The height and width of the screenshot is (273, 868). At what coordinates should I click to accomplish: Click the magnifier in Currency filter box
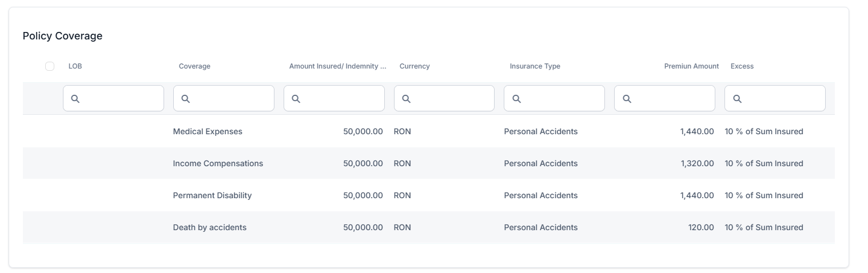[x=406, y=99]
